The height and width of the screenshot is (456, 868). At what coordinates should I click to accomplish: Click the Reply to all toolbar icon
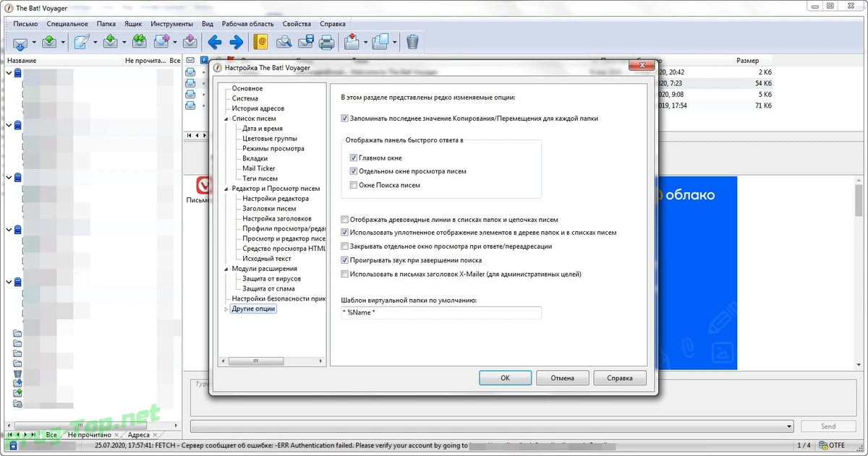[140, 42]
